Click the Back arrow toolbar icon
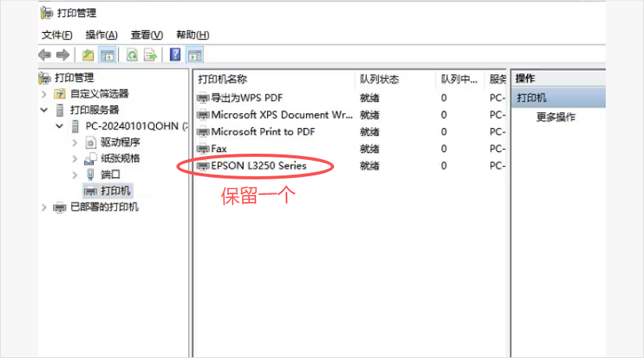This screenshot has height=358, width=644. (44, 55)
